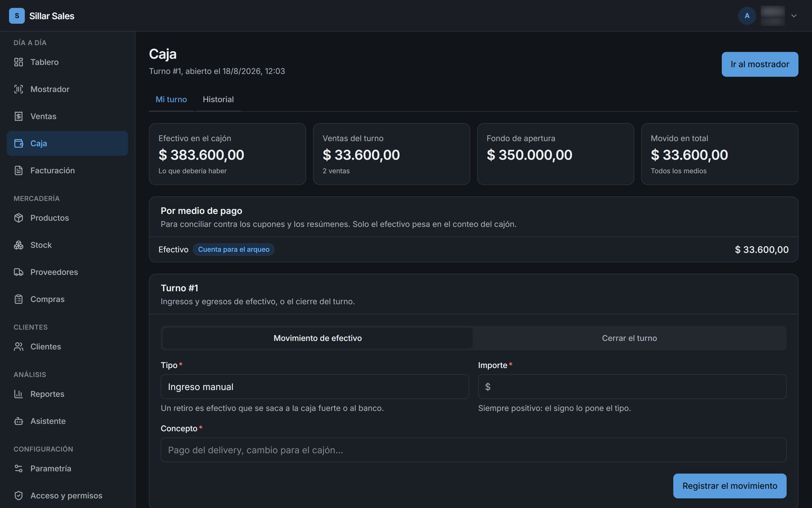Open the Compras clipboard icon

click(x=18, y=299)
